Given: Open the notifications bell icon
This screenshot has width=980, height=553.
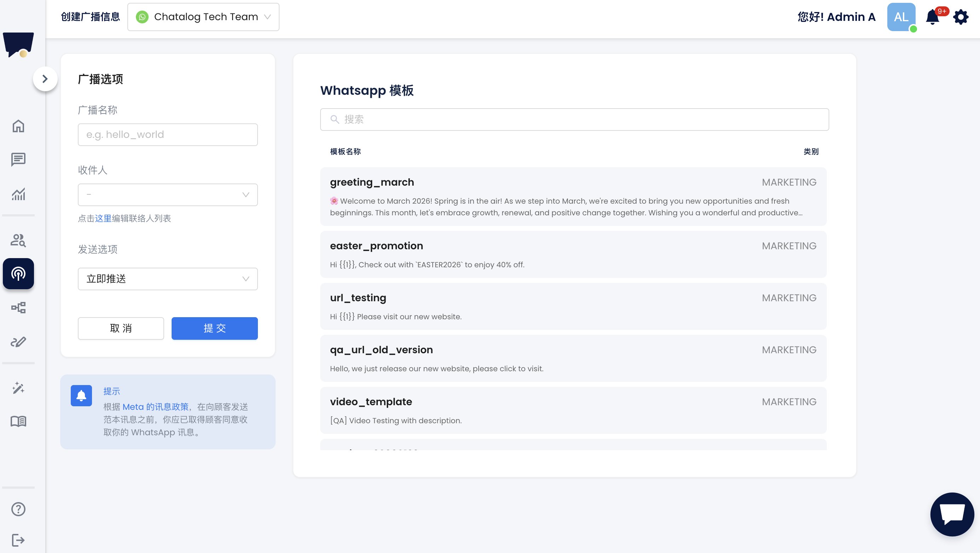Looking at the screenshot, I should (x=933, y=17).
